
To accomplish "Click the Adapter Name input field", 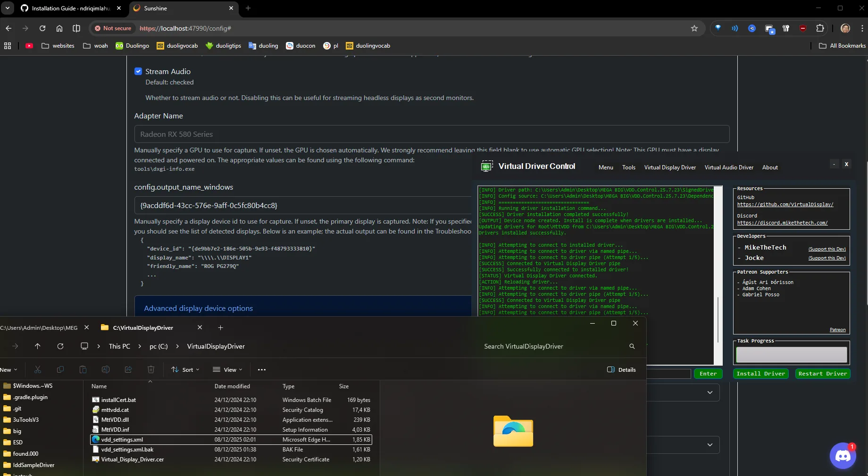I will pyautogui.click(x=431, y=134).
